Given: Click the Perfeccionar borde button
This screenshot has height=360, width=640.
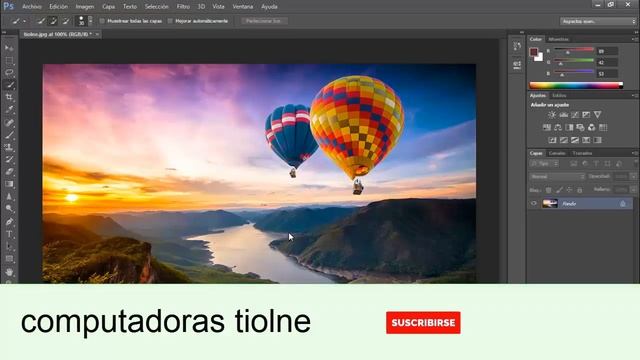Looking at the screenshot, I should click(x=264, y=21).
